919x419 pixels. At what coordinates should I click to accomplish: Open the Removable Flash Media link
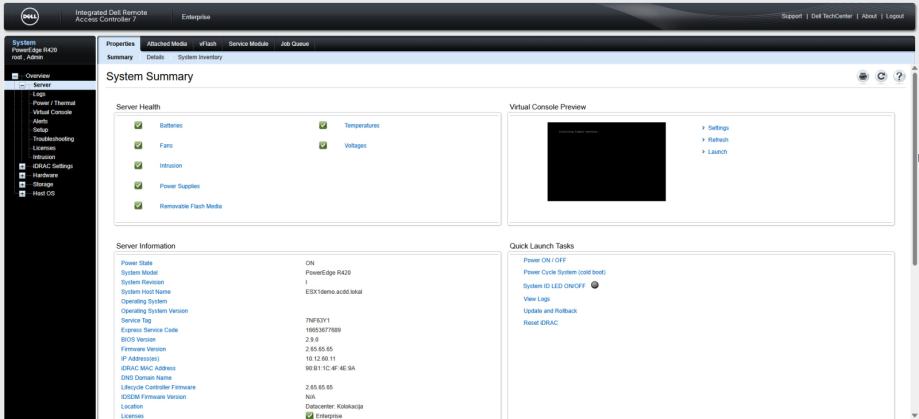click(190, 206)
